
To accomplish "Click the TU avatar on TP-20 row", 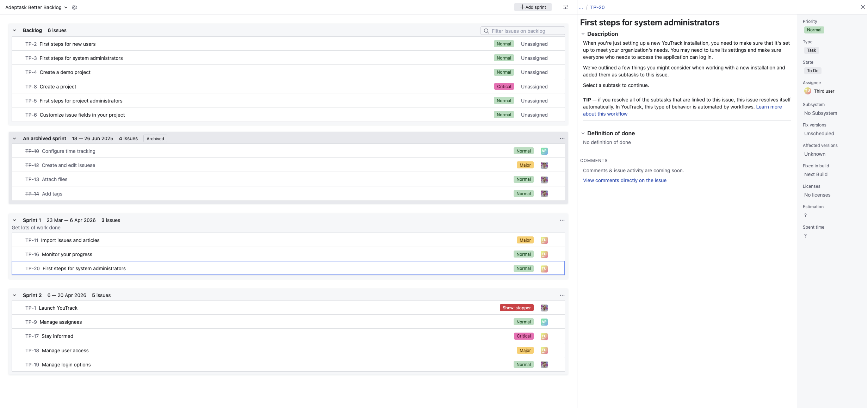I will 544,268.
